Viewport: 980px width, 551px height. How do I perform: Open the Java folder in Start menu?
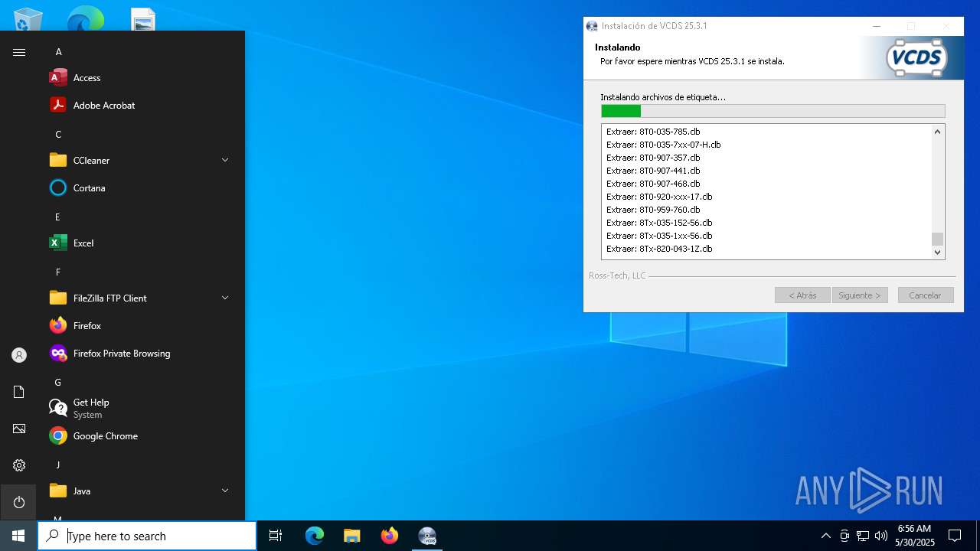point(141,491)
